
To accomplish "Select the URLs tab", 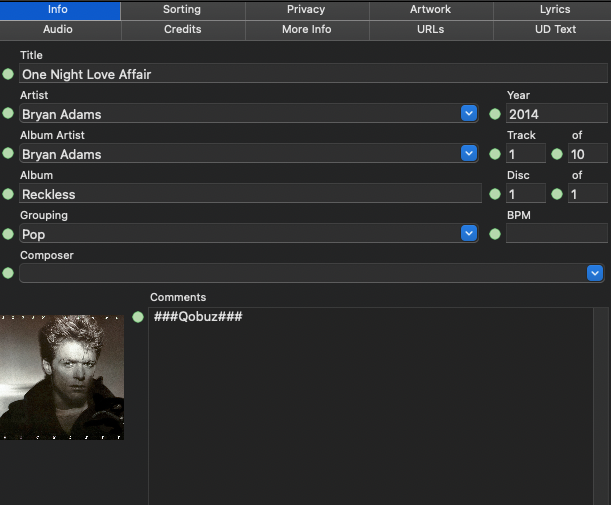I will point(431,30).
